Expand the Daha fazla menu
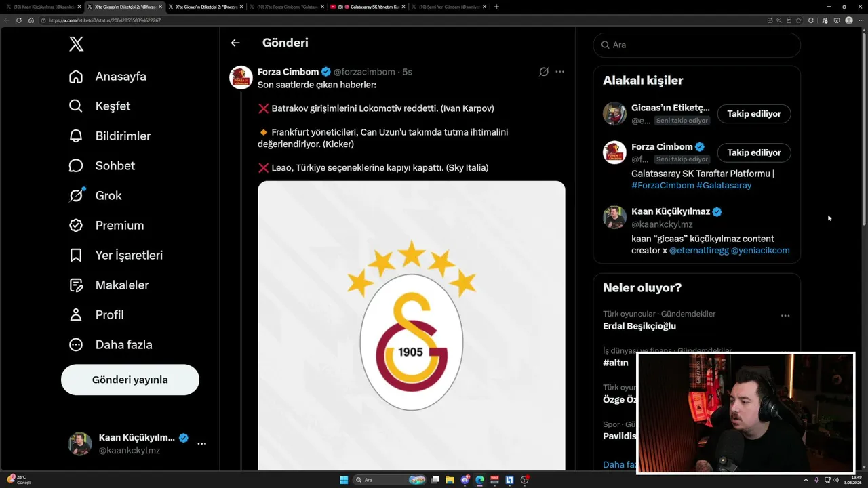This screenshot has width=868, height=488. coord(111,345)
